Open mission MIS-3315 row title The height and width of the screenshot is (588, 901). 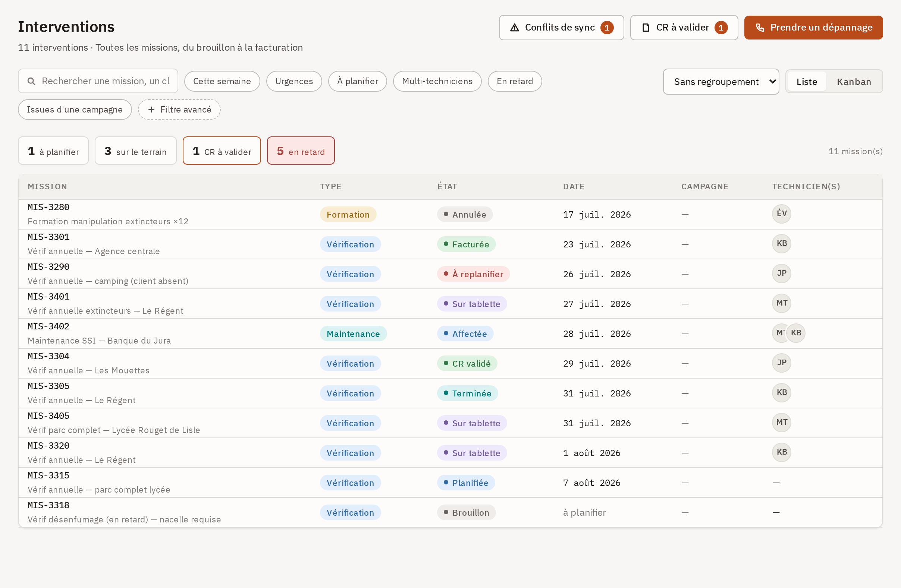[99, 490]
